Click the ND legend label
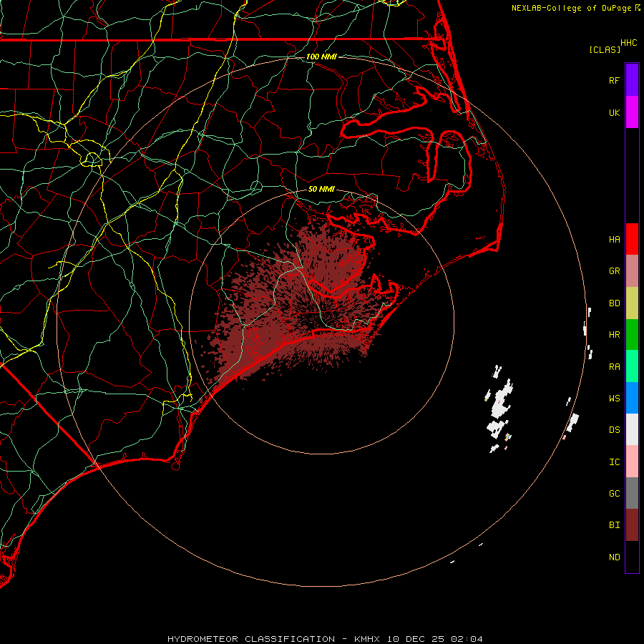The width and height of the screenshot is (644, 644). click(x=614, y=557)
